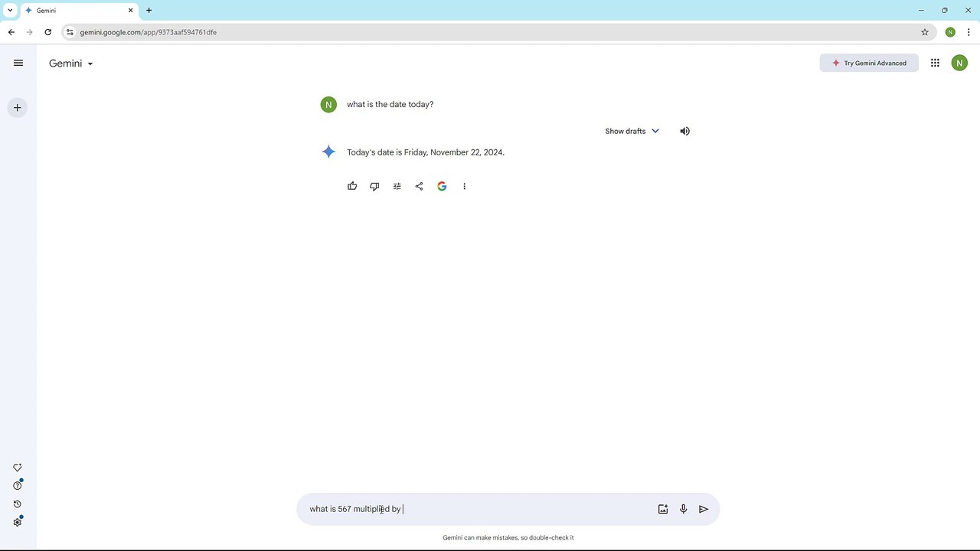Viewport: 980px width, 551px height.
Task: Select the Gemini browser tab
Action: pyautogui.click(x=80, y=11)
